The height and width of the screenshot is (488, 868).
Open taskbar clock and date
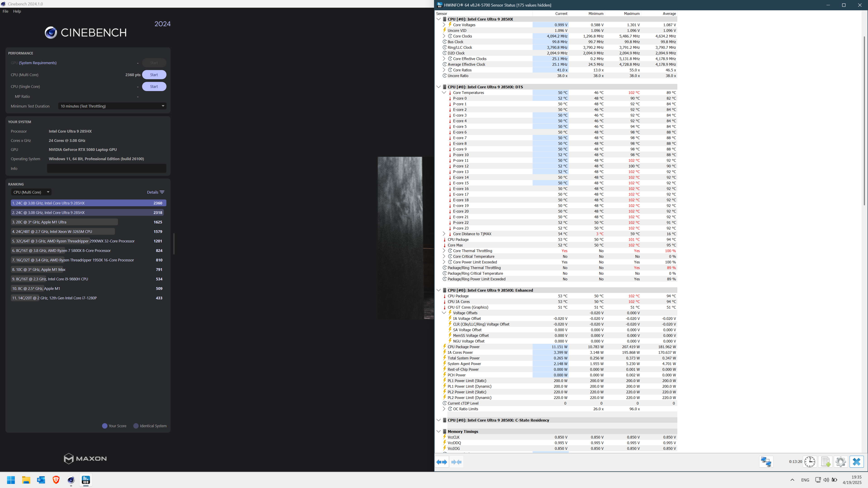[852, 480]
